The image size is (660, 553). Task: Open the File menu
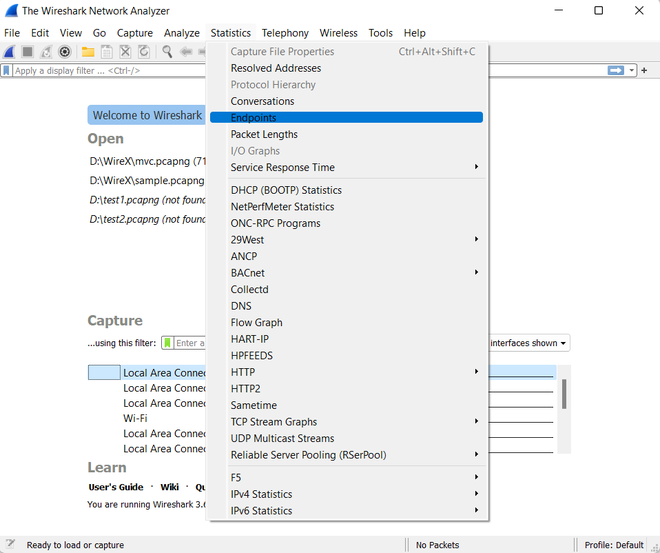point(12,33)
